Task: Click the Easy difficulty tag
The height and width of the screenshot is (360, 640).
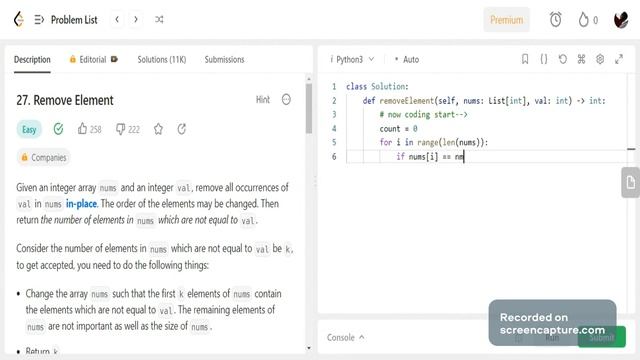Action: point(29,130)
